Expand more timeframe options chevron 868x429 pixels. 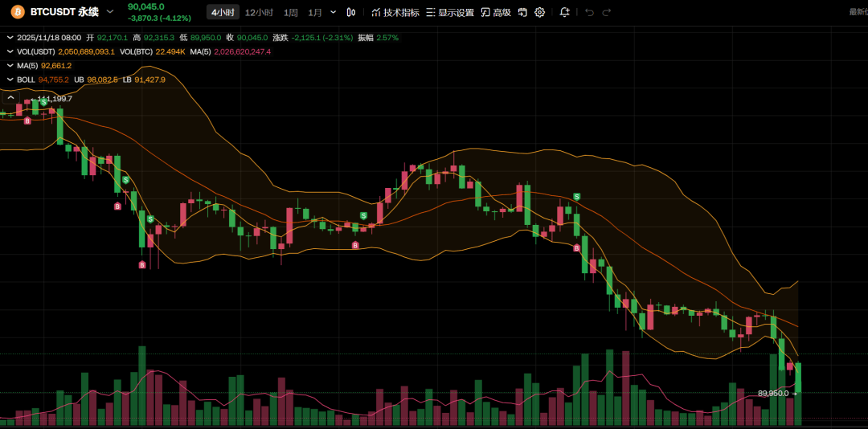click(334, 12)
